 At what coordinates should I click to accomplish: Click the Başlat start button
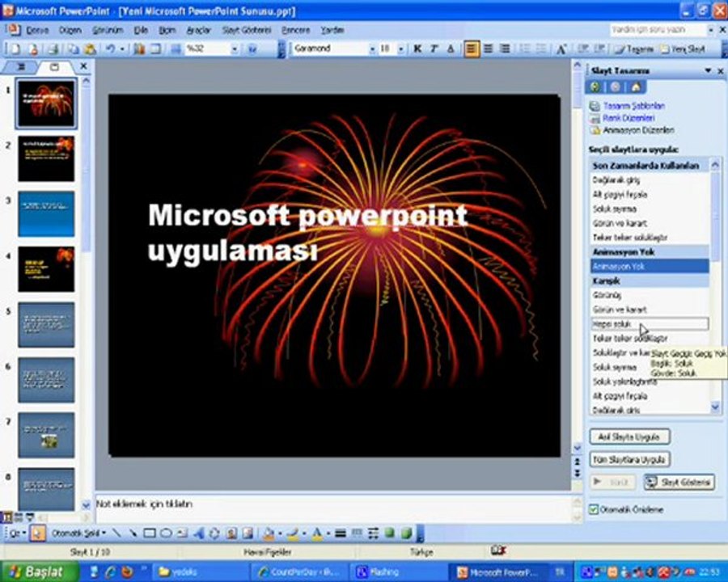[40, 571]
